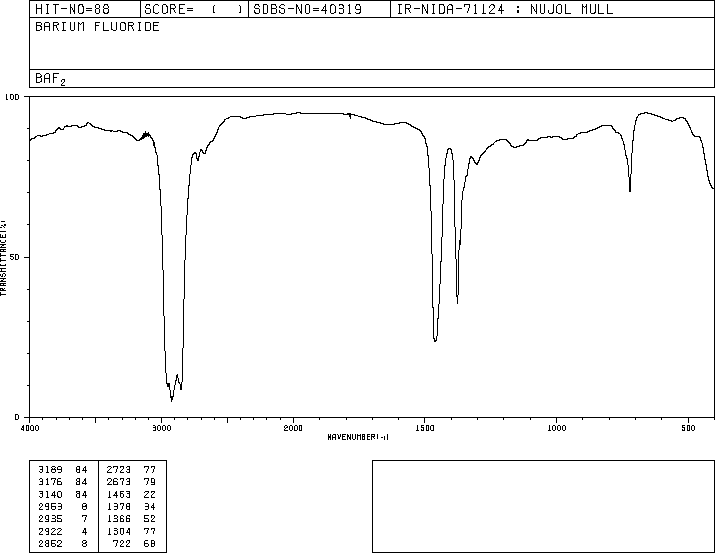
Task: Click the deepest absorption minimum near 2922 on the curve
Action: (x=171, y=400)
